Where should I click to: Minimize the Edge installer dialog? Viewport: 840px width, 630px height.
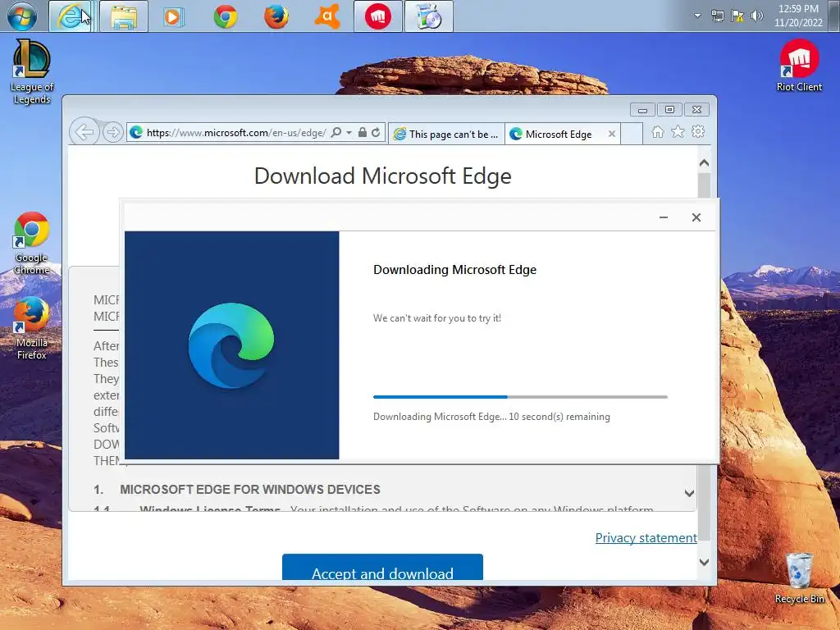663,217
